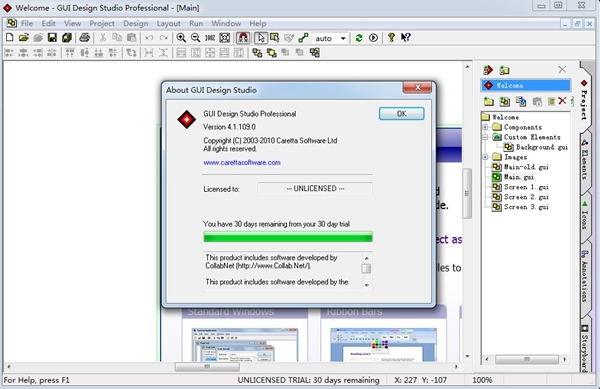Cut selection with the scissors icon
This screenshot has height=389, width=600.
[103, 37]
